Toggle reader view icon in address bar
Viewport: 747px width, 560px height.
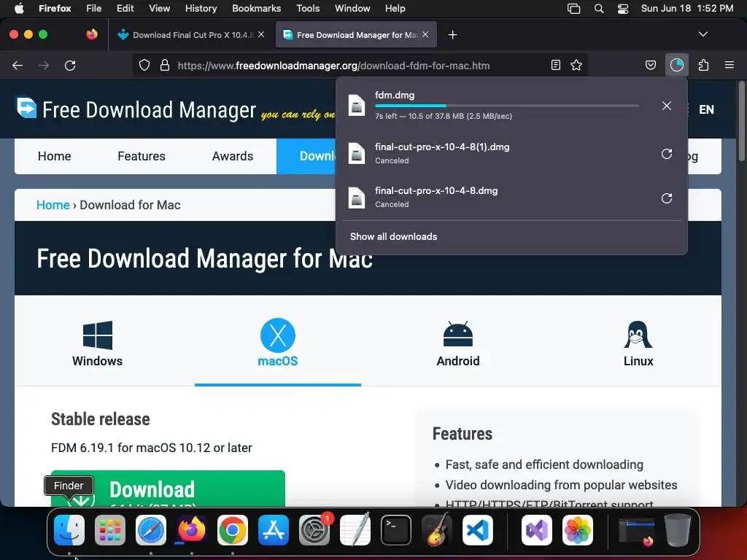pos(555,65)
